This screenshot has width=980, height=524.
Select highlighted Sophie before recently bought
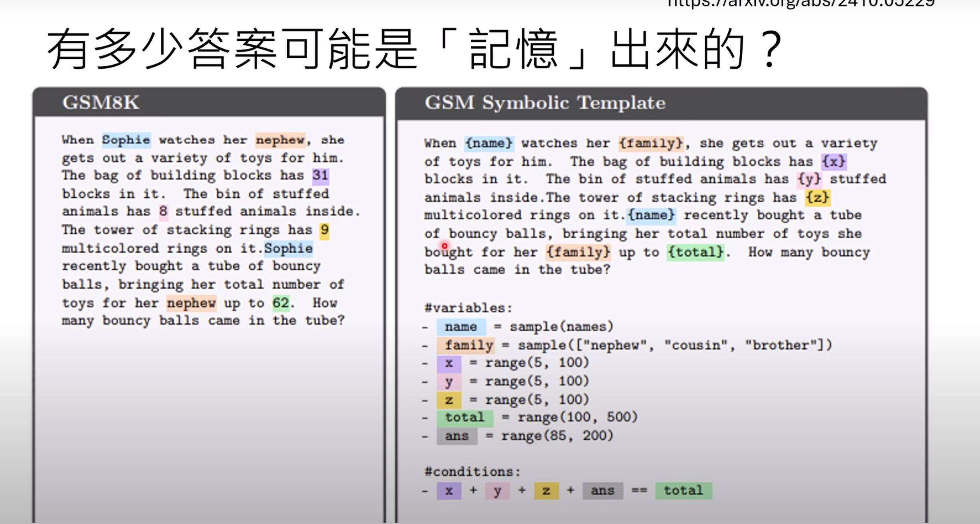[288, 248]
